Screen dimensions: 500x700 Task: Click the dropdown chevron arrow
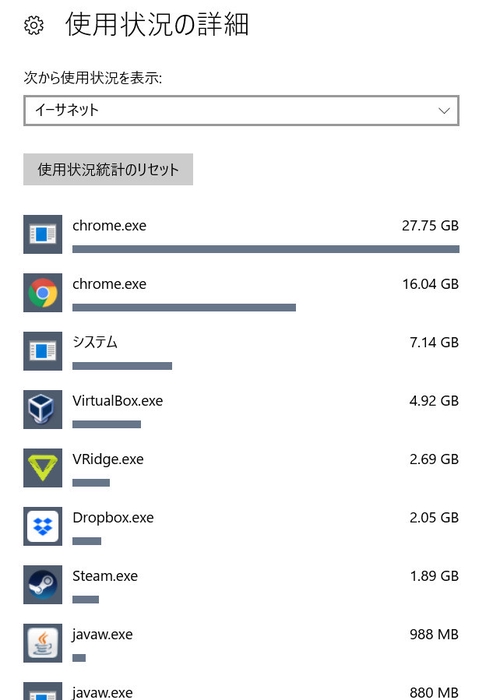point(444,111)
